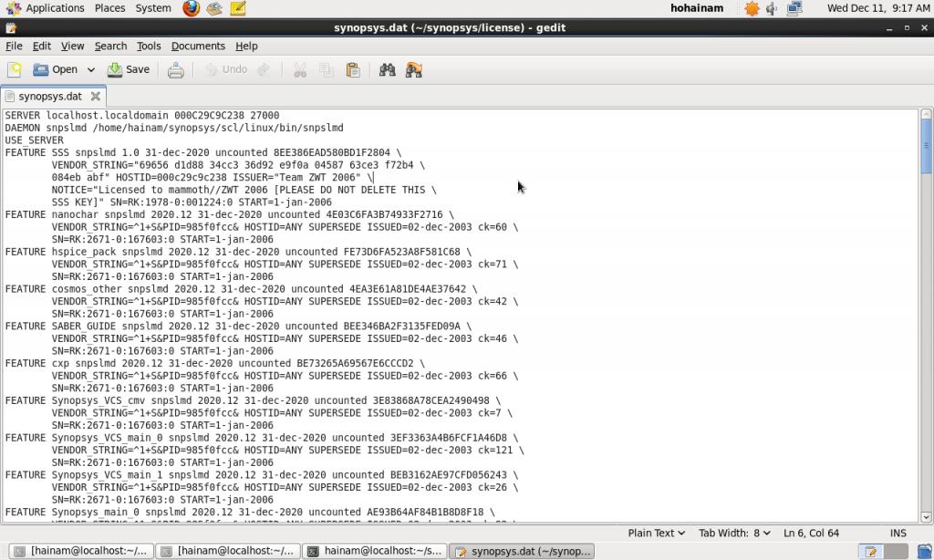This screenshot has width=934, height=560.
Task: Select the synopsys.dat document tab
Action: pos(50,97)
